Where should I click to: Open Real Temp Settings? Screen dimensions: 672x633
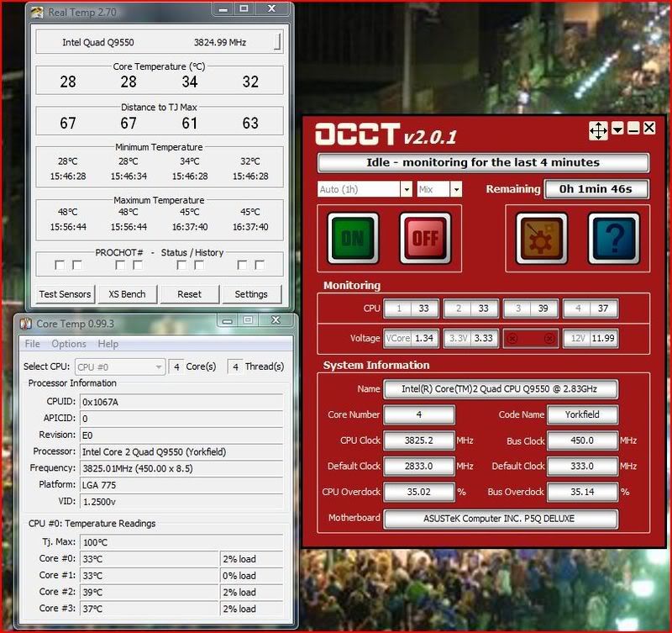(x=251, y=294)
